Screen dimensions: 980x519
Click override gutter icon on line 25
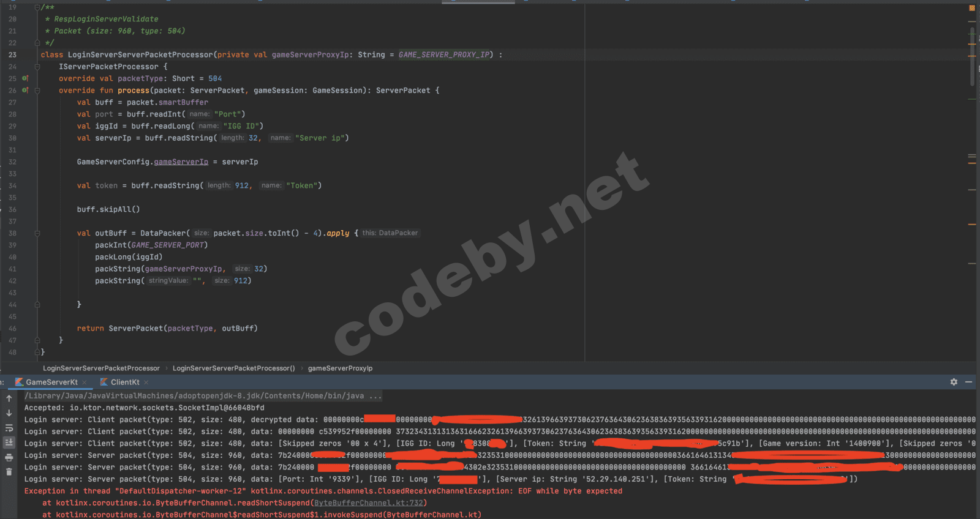[x=25, y=78]
